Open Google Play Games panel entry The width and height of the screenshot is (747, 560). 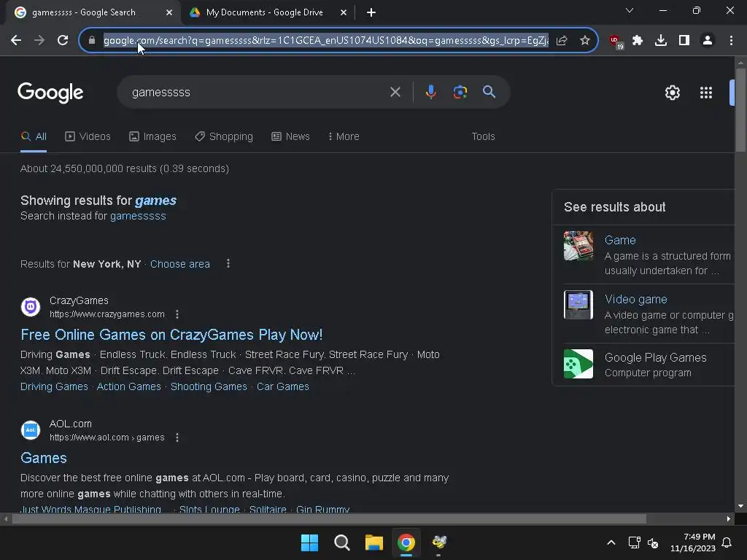point(656,357)
